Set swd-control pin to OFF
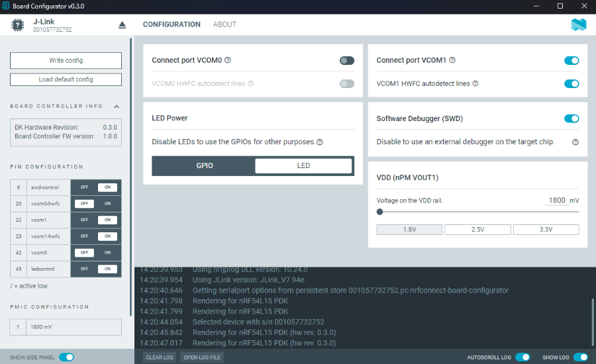Image resolution: width=596 pixels, height=364 pixels. pos(84,187)
